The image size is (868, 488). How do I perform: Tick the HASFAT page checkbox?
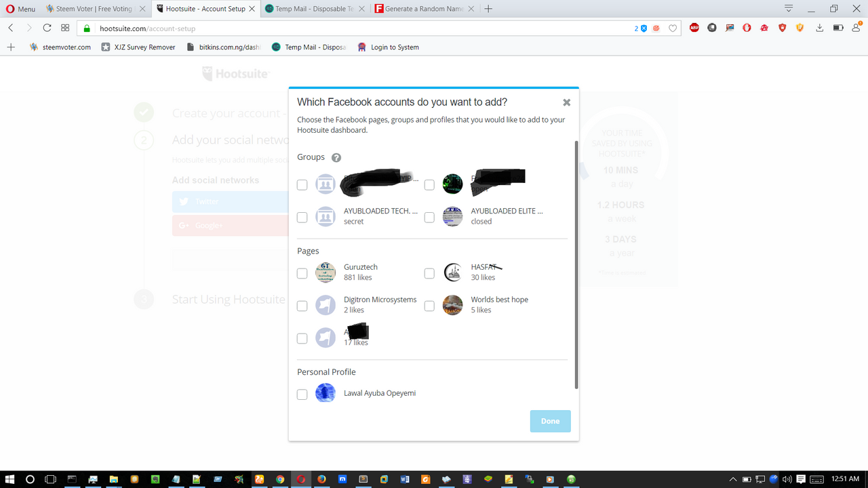click(x=429, y=273)
